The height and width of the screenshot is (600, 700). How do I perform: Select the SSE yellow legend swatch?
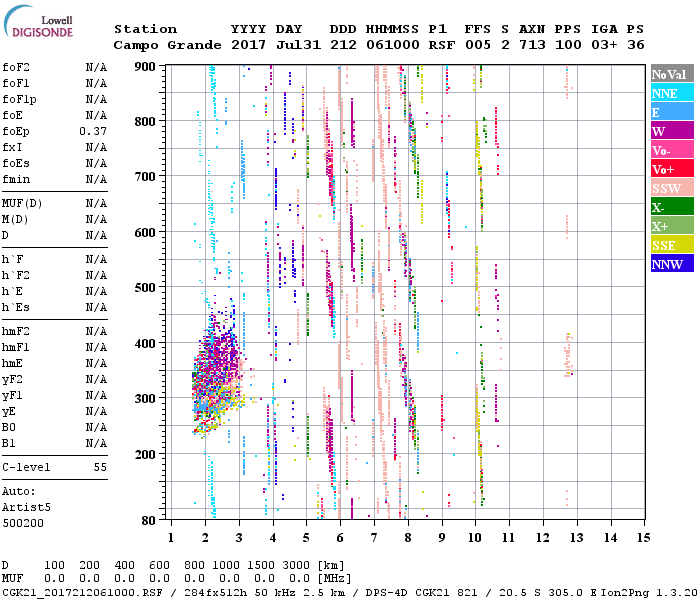[x=670, y=246]
